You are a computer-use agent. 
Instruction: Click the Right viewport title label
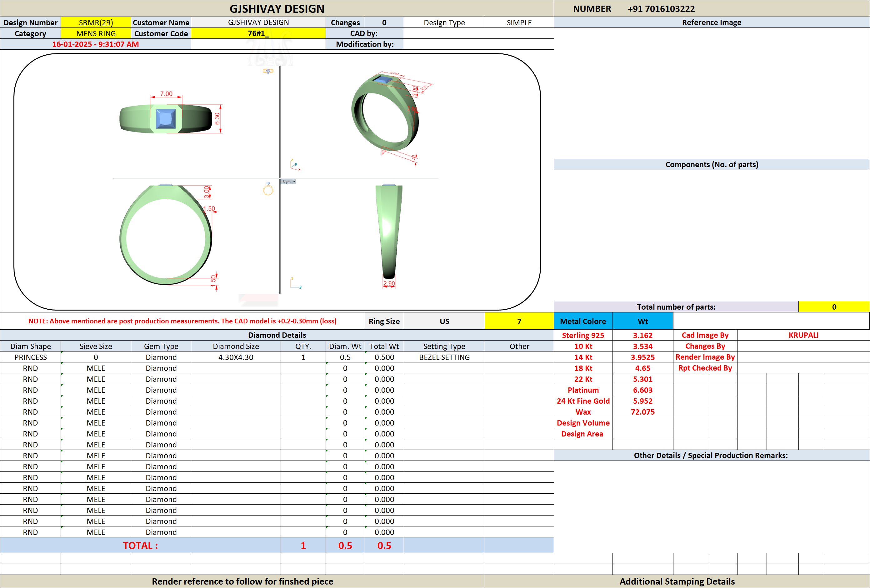click(x=286, y=182)
